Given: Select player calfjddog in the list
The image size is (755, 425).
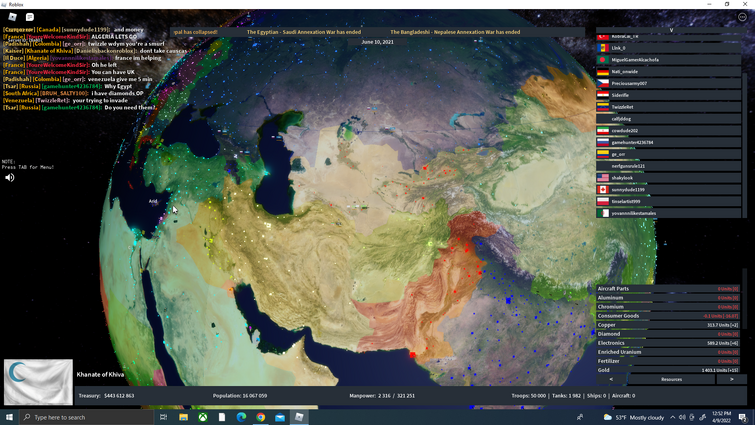Looking at the screenshot, I should (x=668, y=119).
